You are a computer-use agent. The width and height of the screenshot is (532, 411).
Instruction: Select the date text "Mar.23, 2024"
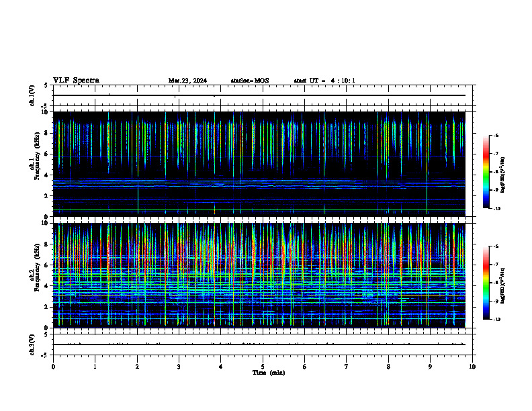(187, 81)
